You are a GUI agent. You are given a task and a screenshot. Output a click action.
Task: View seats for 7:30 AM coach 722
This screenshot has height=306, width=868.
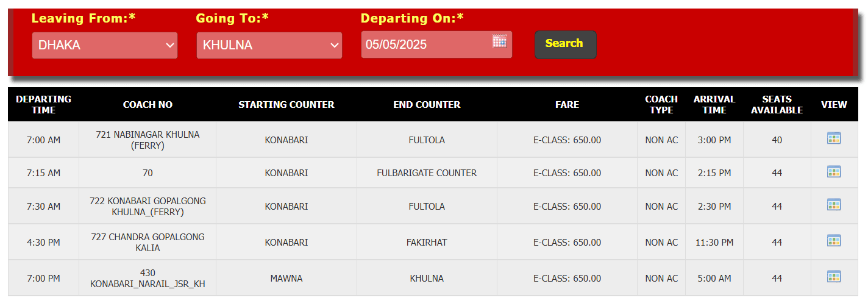834,205
